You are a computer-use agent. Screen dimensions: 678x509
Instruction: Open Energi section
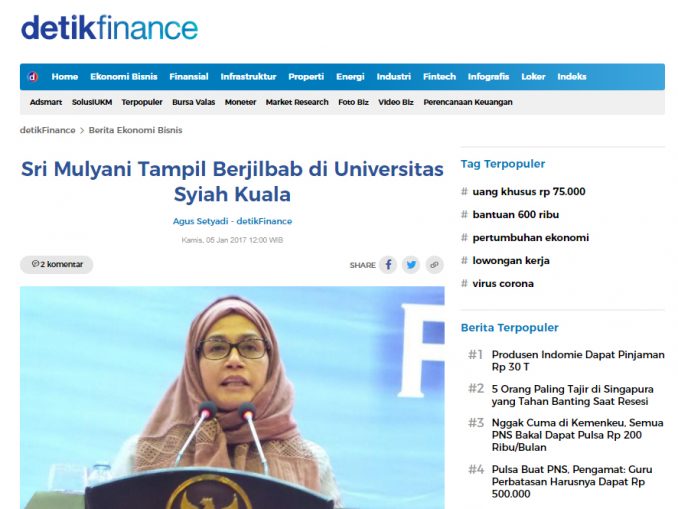350,77
